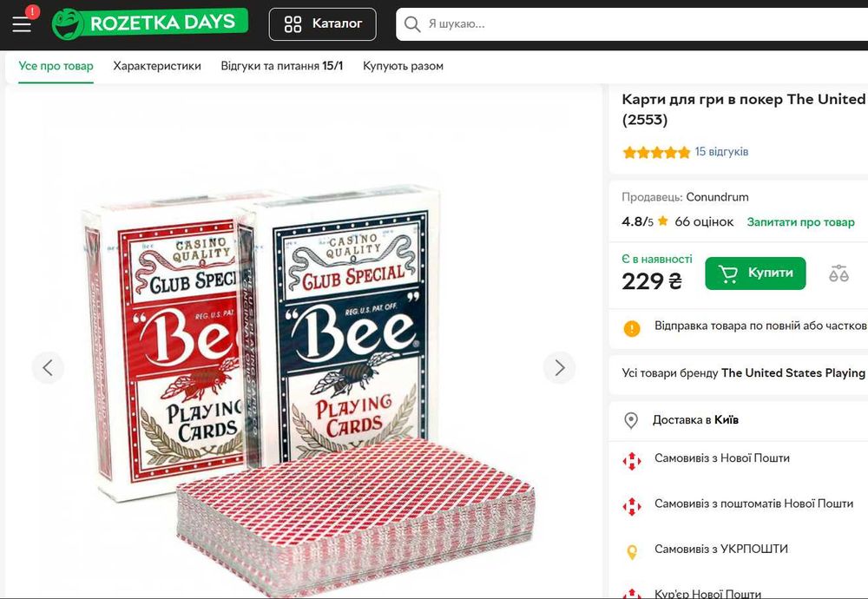Open the Характеристики tab
This screenshot has height=599, width=868.
click(157, 66)
